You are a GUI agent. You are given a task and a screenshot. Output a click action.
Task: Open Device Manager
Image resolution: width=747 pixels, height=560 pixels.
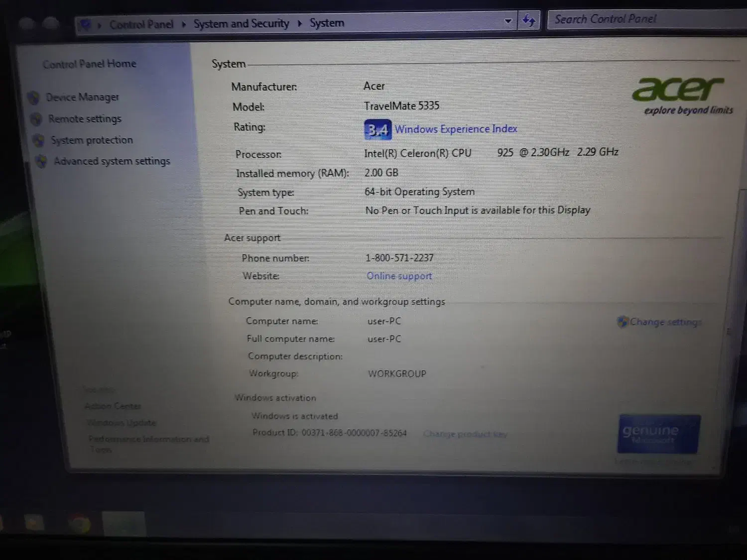[x=83, y=97]
